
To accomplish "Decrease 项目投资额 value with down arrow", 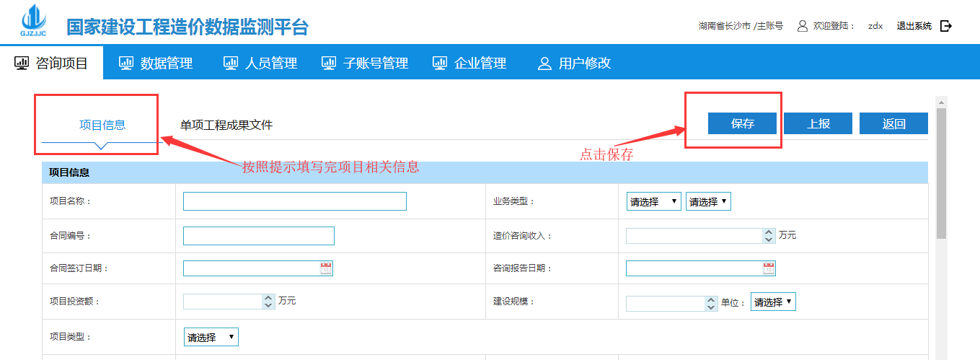I will [x=268, y=305].
